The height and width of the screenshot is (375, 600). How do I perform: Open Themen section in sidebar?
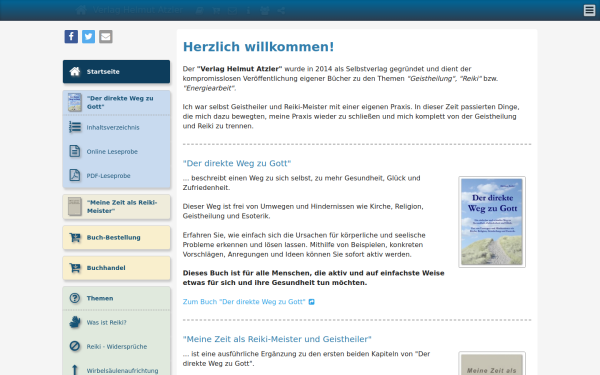tap(116, 298)
